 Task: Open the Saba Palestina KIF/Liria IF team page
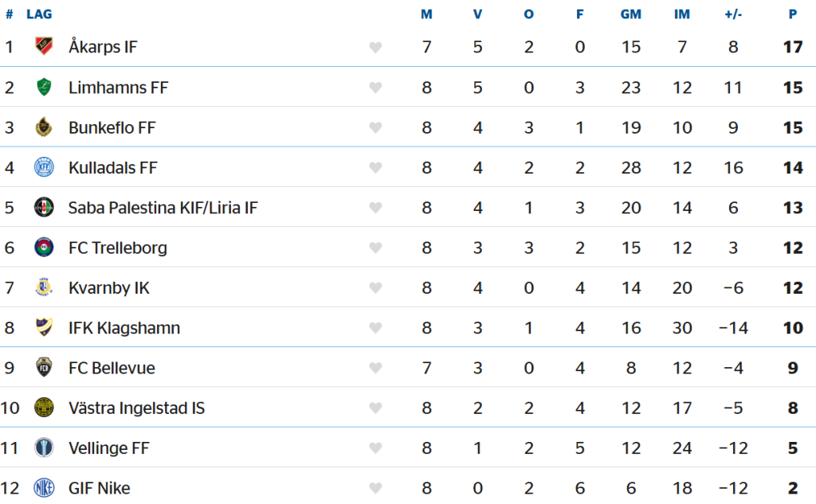click(x=163, y=208)
